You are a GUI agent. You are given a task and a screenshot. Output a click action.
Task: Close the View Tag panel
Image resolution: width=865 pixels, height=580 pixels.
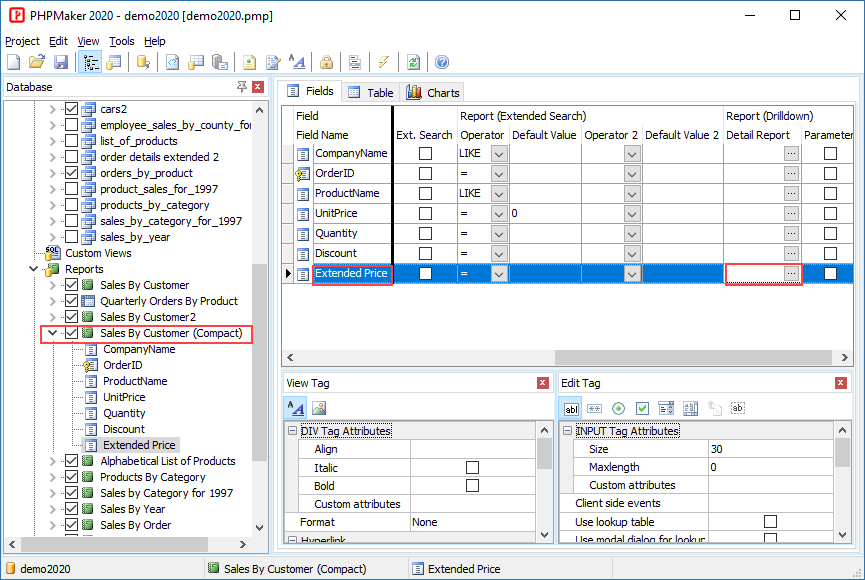coord(542,383)
